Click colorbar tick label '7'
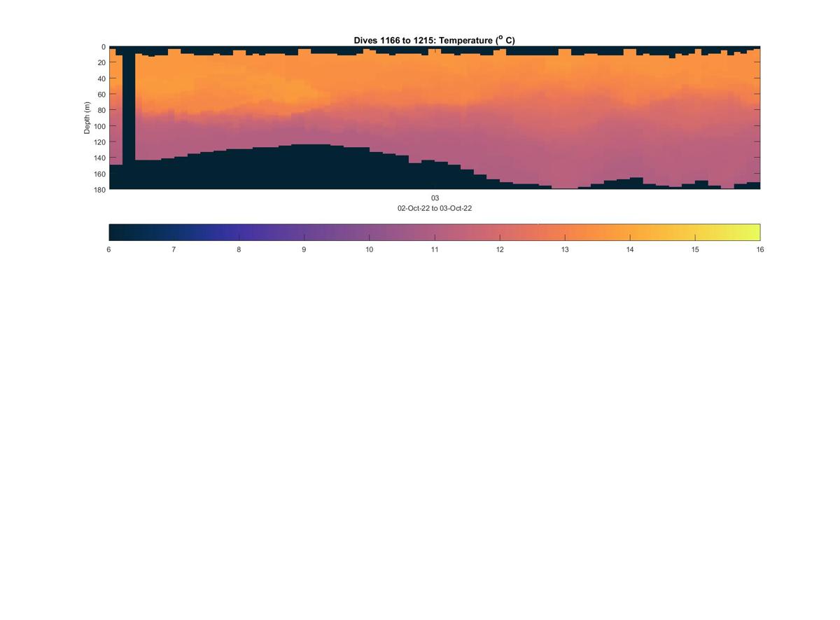The height and width of the screenshot is (620, 840). 174,249
